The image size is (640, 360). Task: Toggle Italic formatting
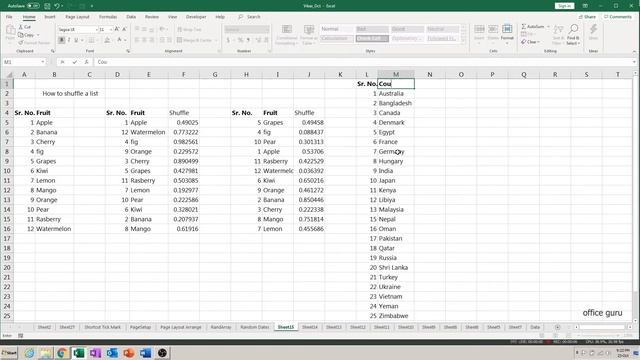click(69, 40)
